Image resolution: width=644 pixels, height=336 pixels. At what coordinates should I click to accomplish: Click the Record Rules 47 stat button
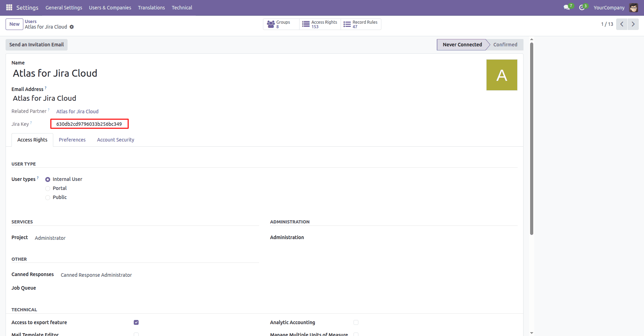[361, 24]
